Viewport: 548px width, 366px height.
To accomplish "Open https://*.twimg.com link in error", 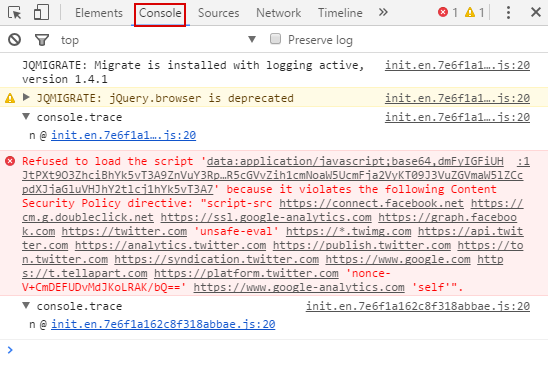I will point(348,231).
